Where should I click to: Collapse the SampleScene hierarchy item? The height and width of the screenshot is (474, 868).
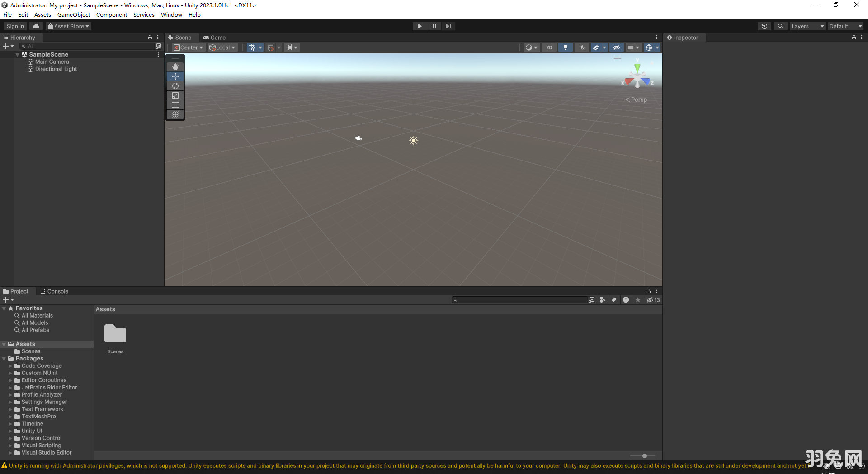18,54
